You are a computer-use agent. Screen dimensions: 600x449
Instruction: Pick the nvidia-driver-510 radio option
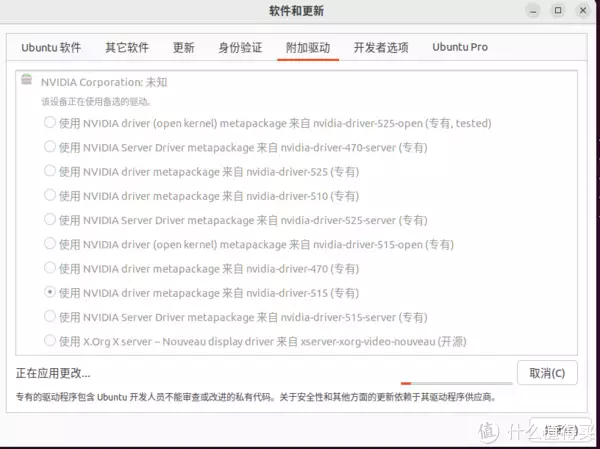(x=50, y=195)
